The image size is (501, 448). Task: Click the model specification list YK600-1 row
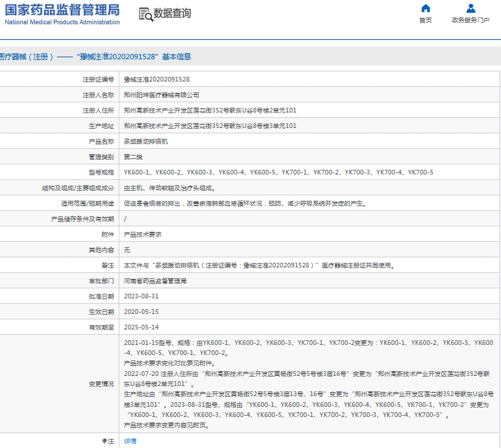coord(278,172)
